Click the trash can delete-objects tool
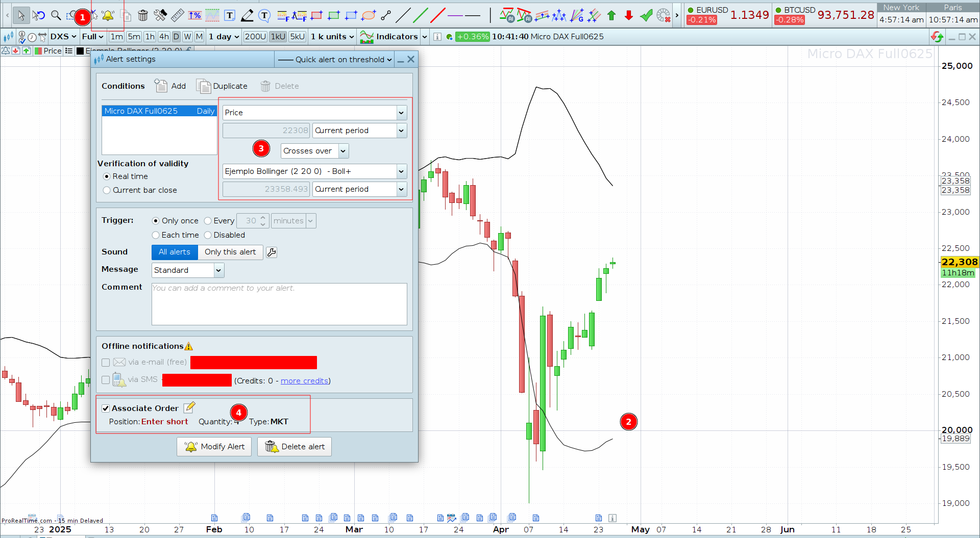The height and width of the screenshot is (538, 980). (143, 16)
